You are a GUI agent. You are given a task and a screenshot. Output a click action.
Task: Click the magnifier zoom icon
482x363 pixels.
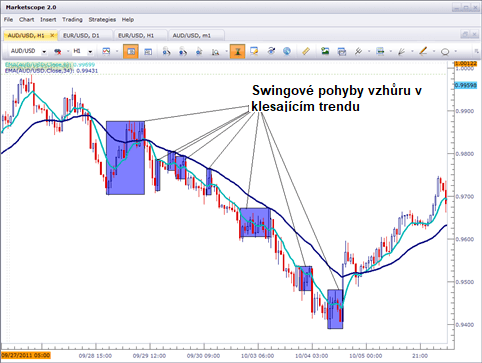tap(216, 52)
